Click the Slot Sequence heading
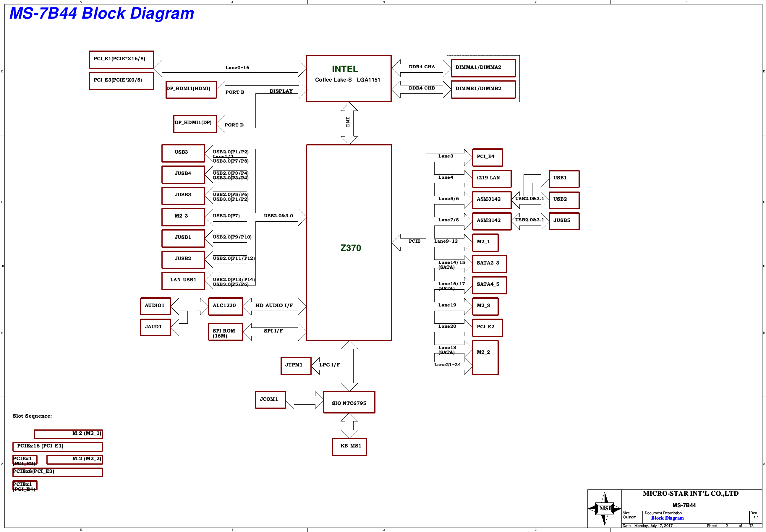Image resolution: width=766 pixels, height=532 pixels. (x=32, y=416)
